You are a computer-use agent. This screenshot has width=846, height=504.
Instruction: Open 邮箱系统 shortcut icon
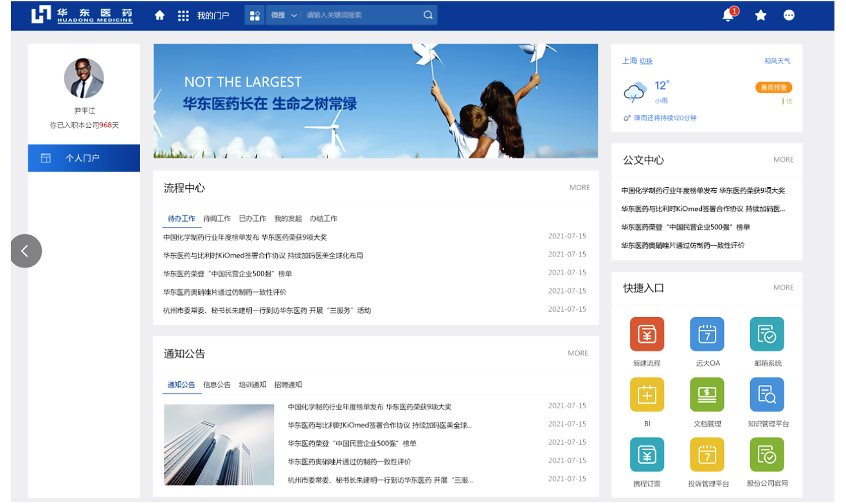pos(767,334)
